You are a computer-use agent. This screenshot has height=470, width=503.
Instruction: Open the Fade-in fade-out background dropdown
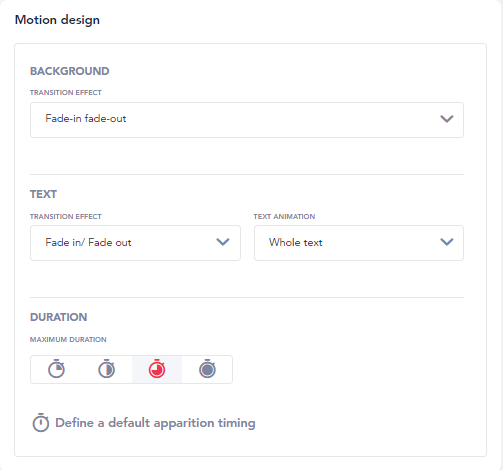point(247,120)
